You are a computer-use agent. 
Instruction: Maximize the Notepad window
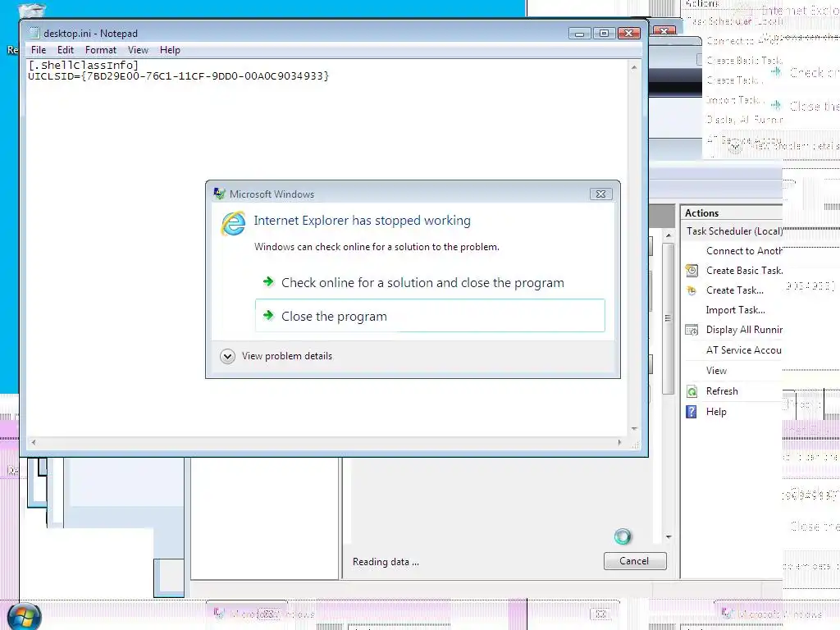point(604,33)
